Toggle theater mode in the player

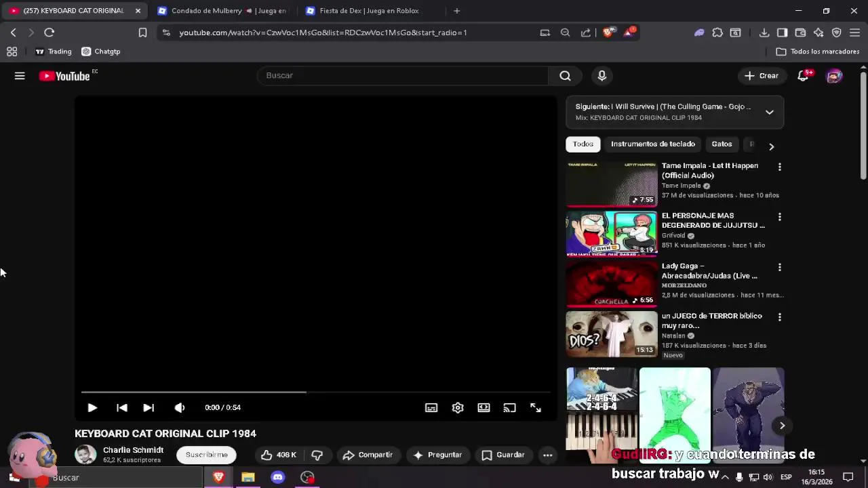[484, 407]
